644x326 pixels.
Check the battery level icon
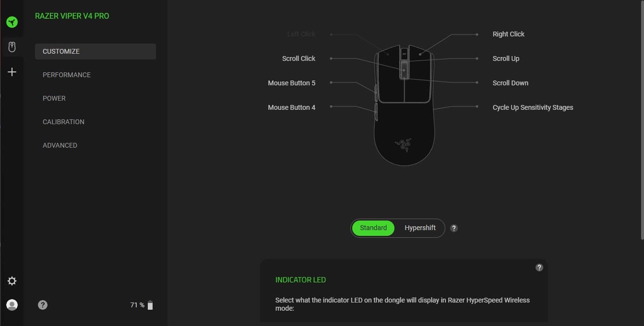(x=150, y=305)
